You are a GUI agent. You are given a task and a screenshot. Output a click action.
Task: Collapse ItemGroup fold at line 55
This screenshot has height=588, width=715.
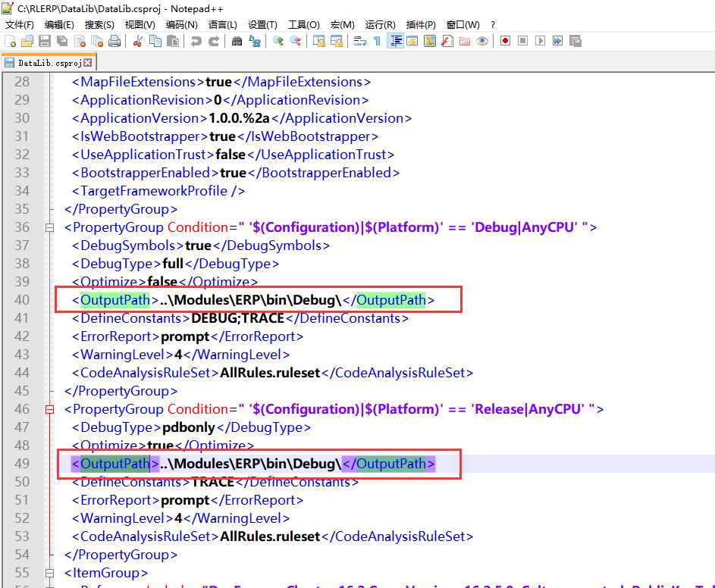point(50,573)
